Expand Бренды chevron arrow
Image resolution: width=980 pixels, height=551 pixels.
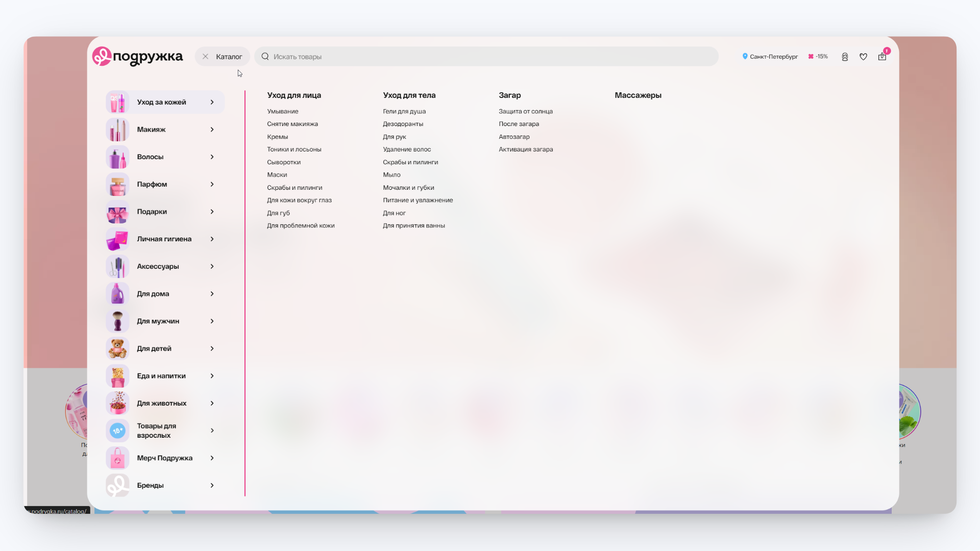click(212, 486)
